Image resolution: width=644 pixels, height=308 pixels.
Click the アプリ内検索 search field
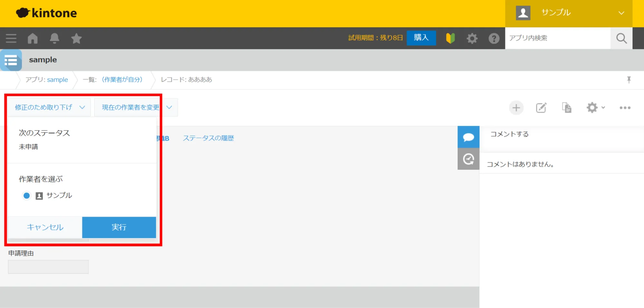(x=557, y=38)
